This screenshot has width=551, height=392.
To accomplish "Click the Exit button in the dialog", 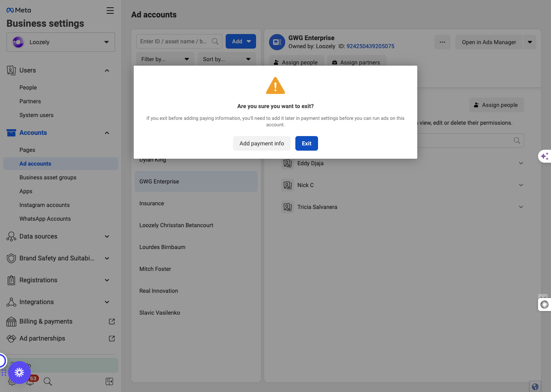I will click(x=307, y=143).
